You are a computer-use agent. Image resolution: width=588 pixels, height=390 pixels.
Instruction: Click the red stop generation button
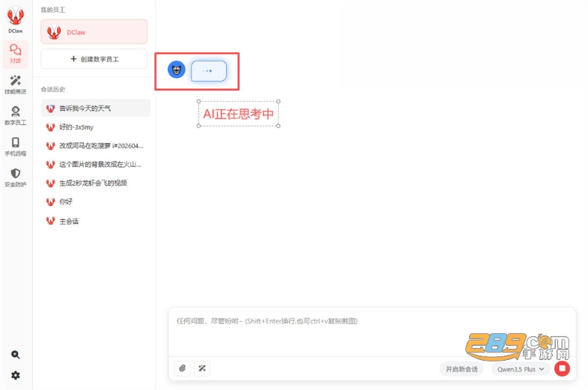562,368
